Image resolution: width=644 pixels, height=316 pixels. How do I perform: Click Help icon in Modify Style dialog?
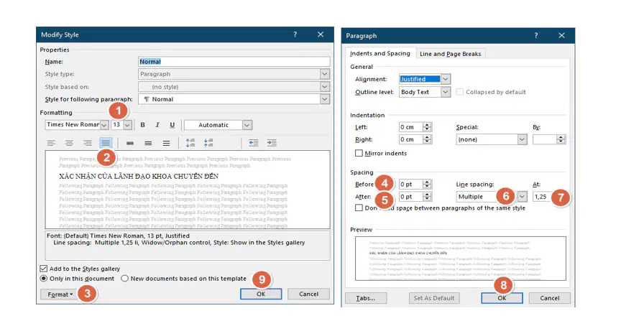pyautogui.click(x=295, y=35)
